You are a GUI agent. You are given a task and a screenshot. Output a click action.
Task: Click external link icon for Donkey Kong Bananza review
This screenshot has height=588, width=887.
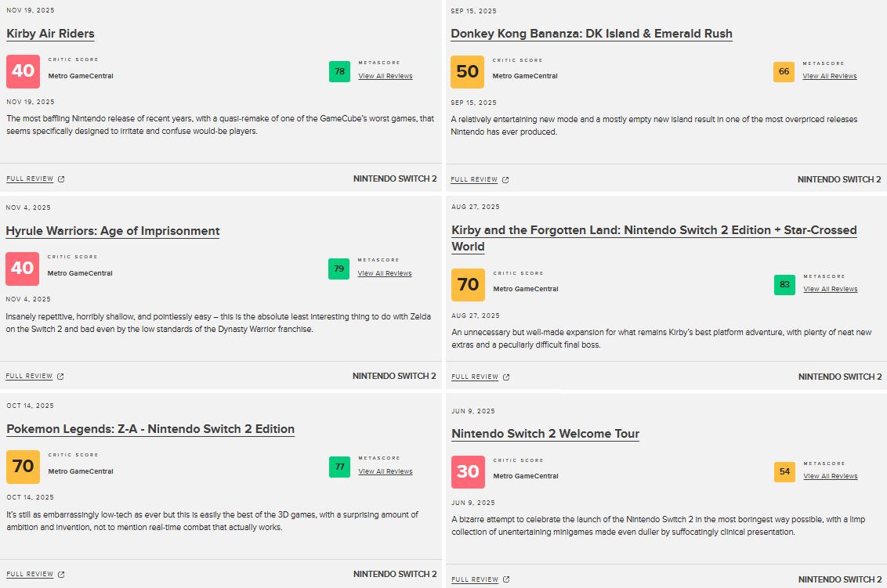pyautogui.click(x=505, y=180)
